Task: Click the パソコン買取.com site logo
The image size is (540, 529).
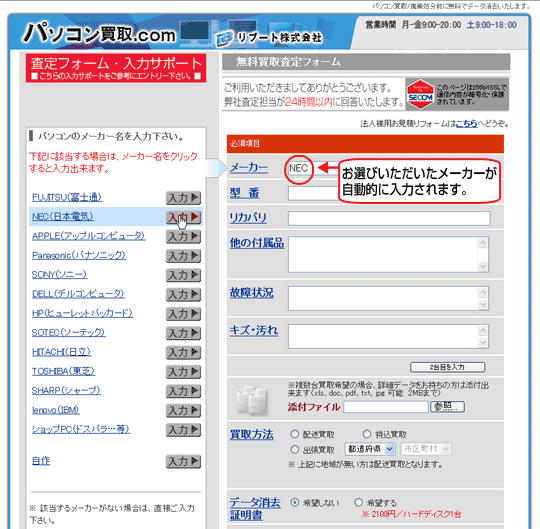Action: pos(99,33)
